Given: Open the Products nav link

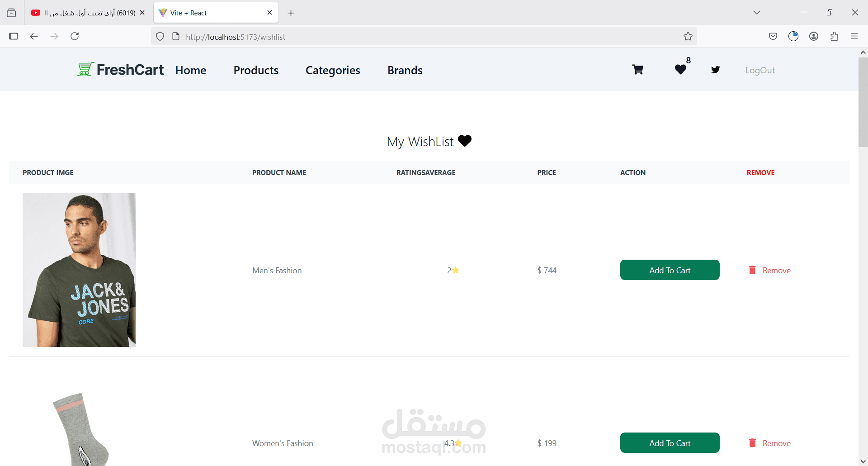Looking at the screenshot, I should click(x=256, y=70).
